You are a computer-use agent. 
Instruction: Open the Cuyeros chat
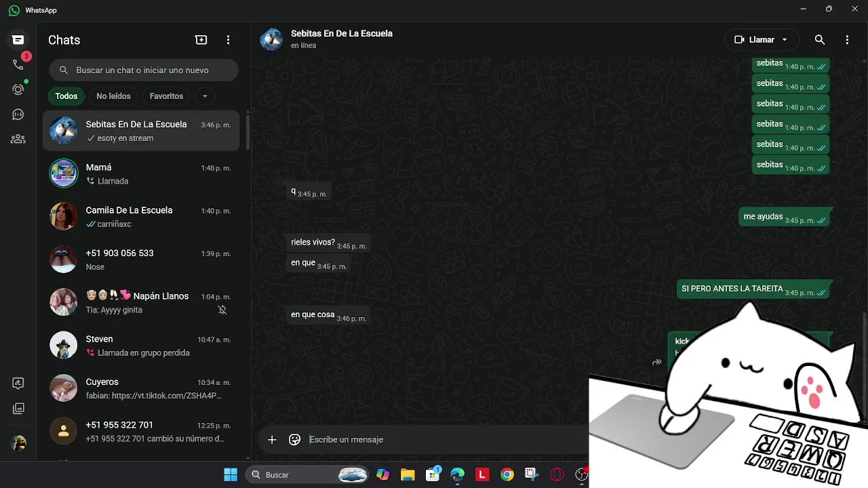(141, 388)
